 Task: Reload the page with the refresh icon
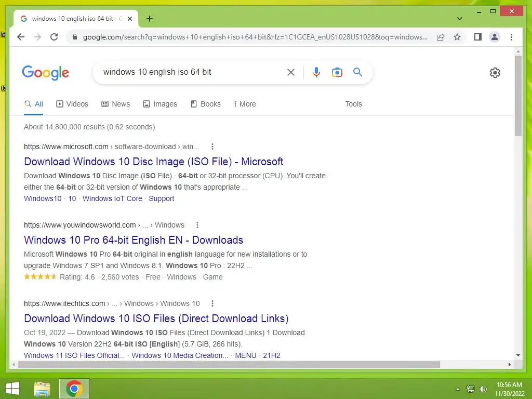point(54,37)
